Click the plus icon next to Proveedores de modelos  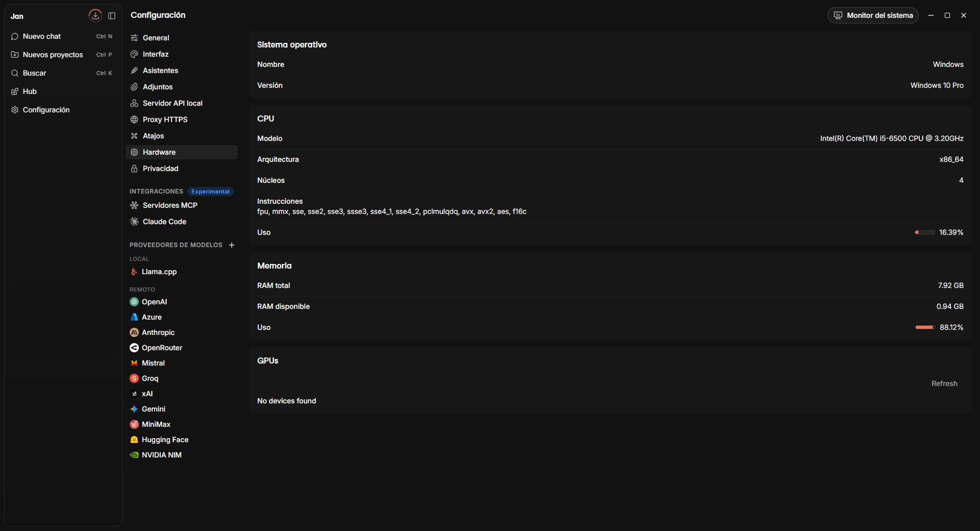tap(232, 245)
